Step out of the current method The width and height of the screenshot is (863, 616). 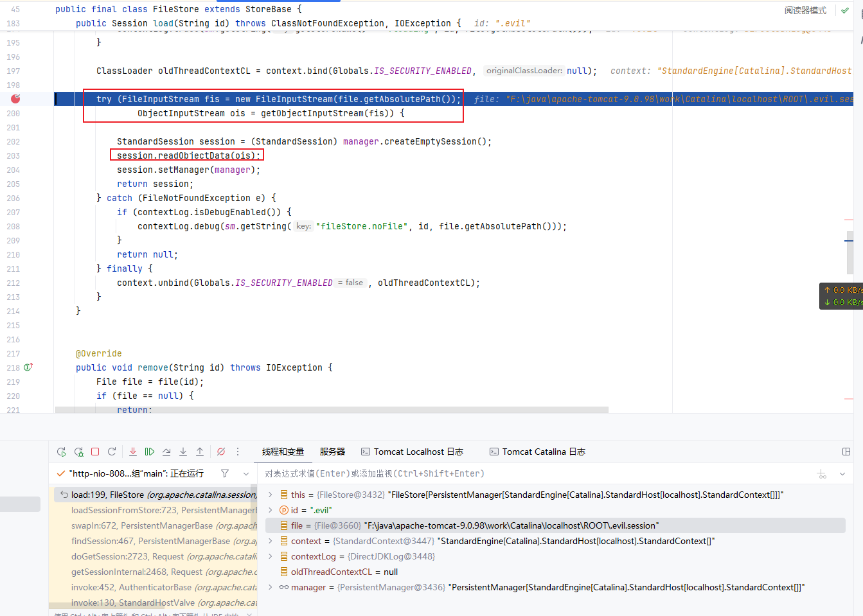click(x=200, y=452)
